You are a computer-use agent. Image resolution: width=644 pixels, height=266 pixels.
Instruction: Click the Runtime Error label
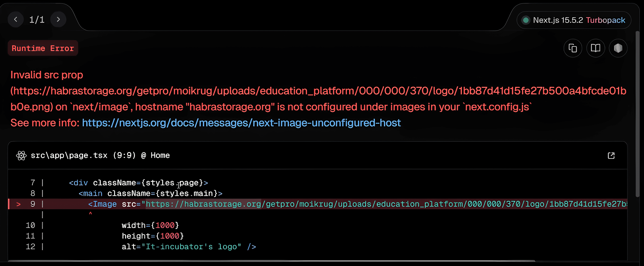(43, 48)
